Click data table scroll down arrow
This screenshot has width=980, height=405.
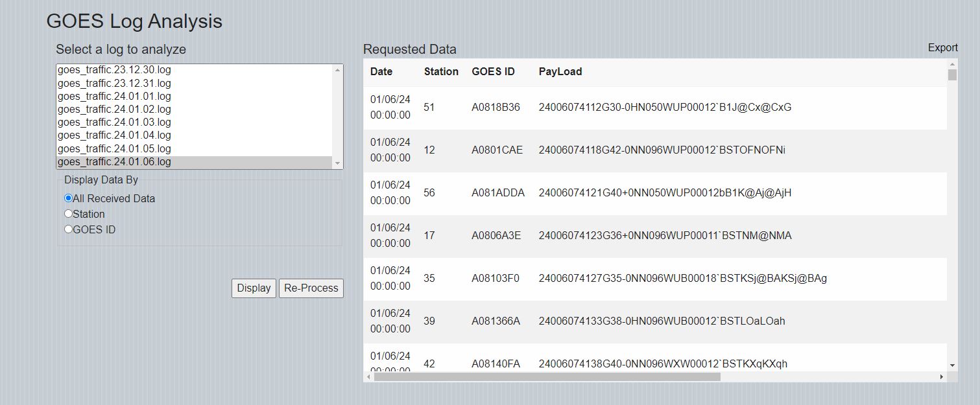[x=952, y=365]
